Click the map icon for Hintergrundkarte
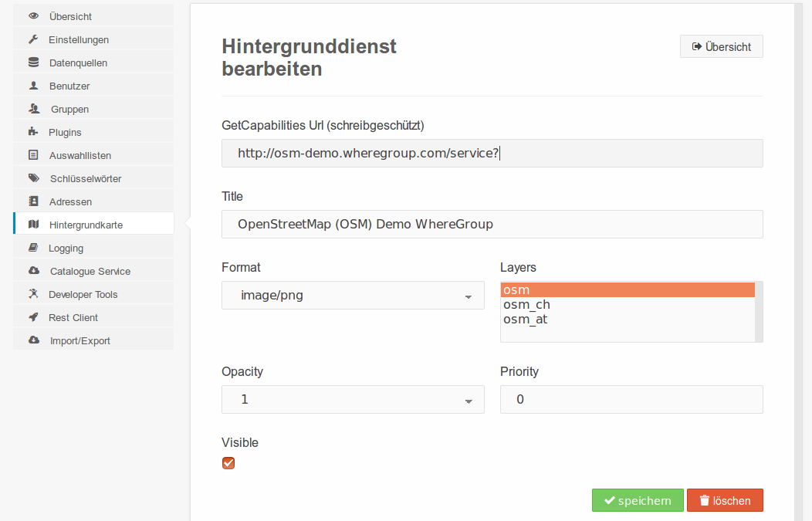 click(x=34, y=225)
